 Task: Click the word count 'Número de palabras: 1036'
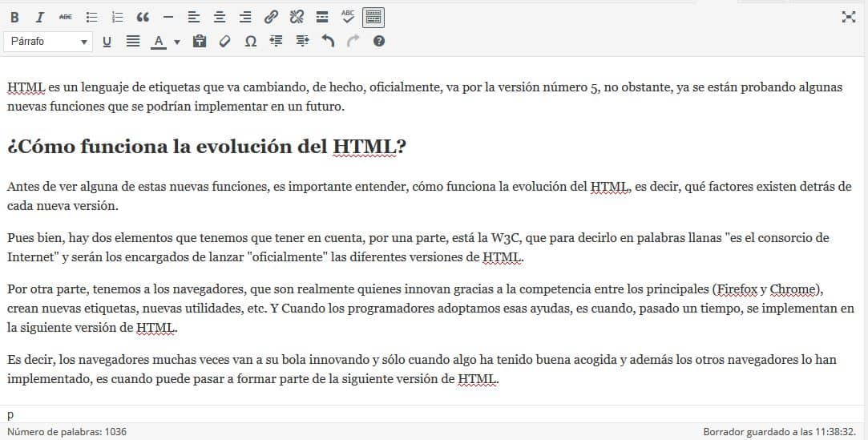[x=67, y=432]
